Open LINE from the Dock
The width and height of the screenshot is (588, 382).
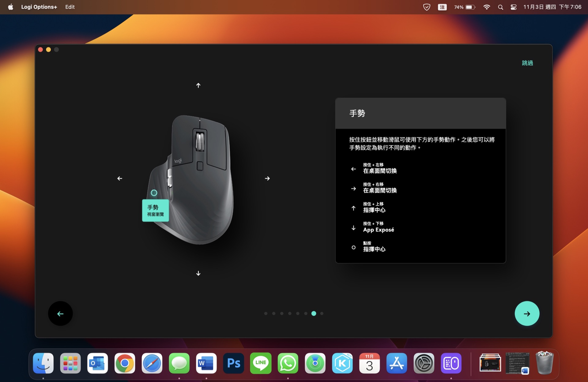pyautogui.click(x=261, y=363)
